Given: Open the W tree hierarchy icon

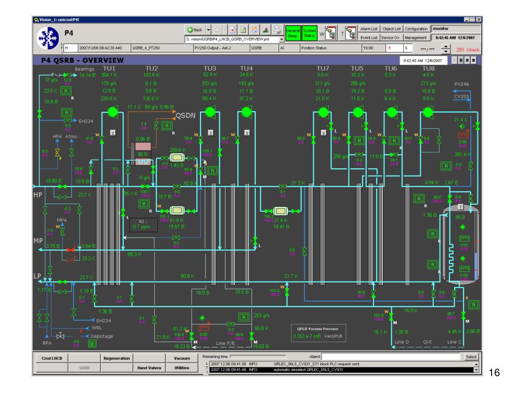Looking at the screenshot, I should (x=330, y=33).
